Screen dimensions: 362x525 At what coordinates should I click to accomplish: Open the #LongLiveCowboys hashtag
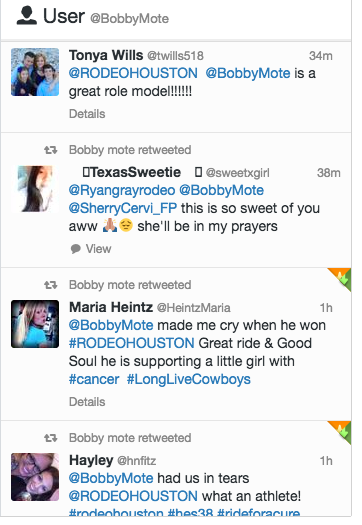click(x=189, y=379)
